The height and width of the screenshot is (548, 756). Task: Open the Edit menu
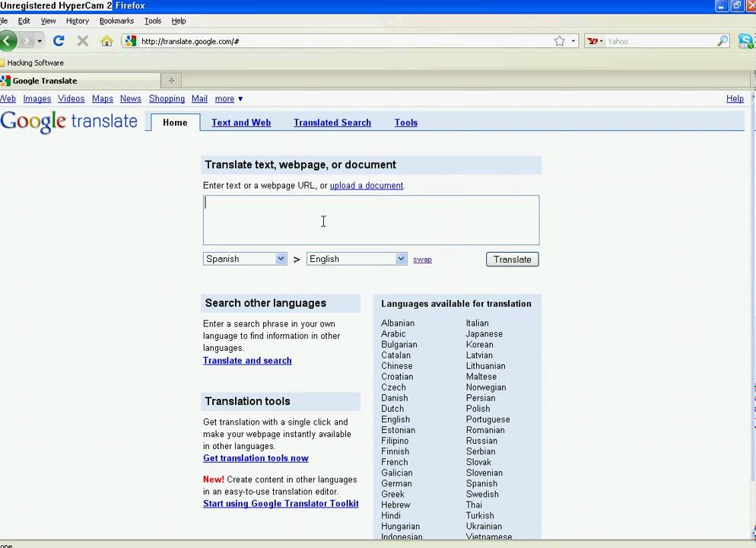point(24,21)
